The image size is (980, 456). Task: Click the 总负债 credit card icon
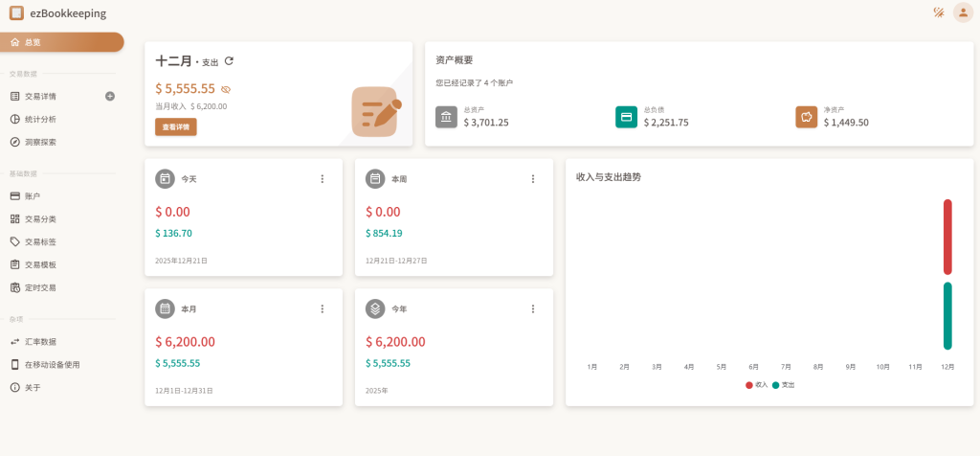coord(626,117)
